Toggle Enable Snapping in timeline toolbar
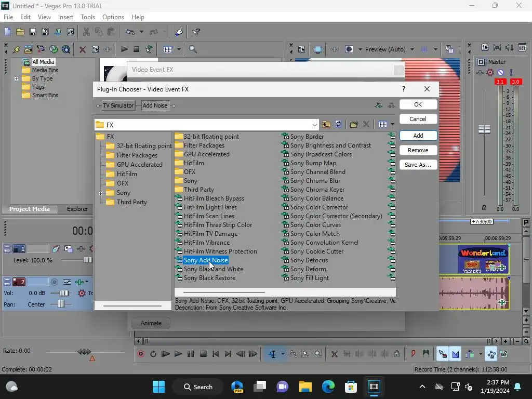 (x=443, y=354)
